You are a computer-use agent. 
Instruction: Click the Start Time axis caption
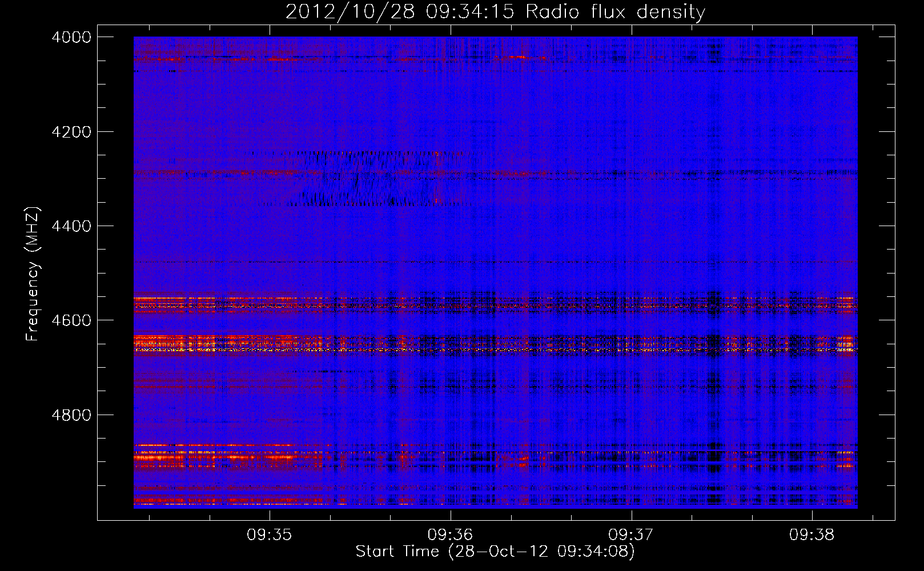[x=496, y=552]
